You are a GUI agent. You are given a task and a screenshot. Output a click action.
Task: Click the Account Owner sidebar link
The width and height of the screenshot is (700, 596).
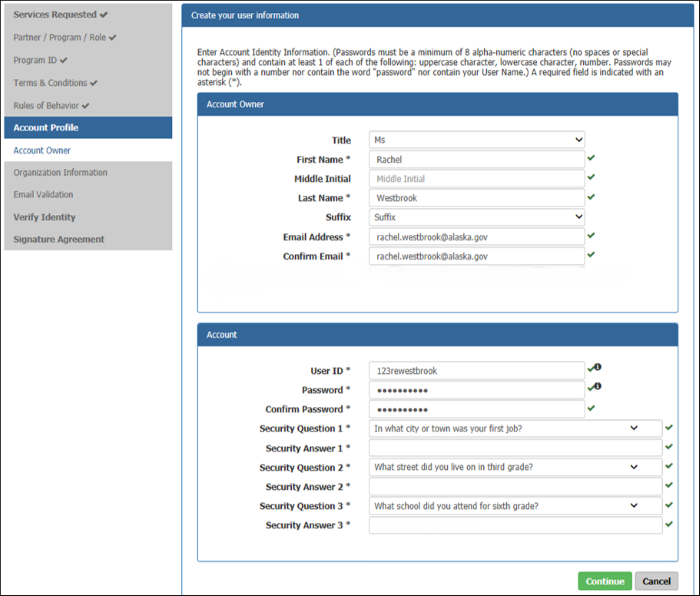click(x=42, y=150)
